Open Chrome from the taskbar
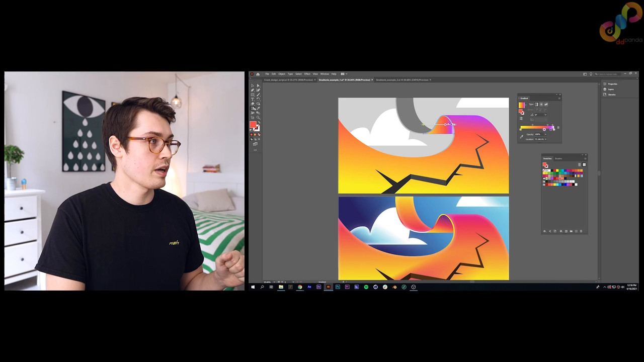Viewport: 644px width, 362px height. point(300,287)
